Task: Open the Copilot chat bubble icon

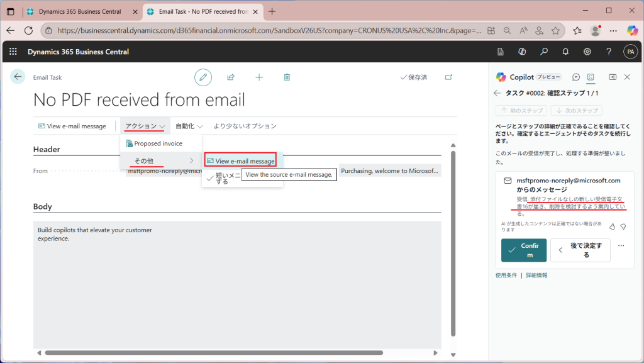Action: [x=576, y=77]
